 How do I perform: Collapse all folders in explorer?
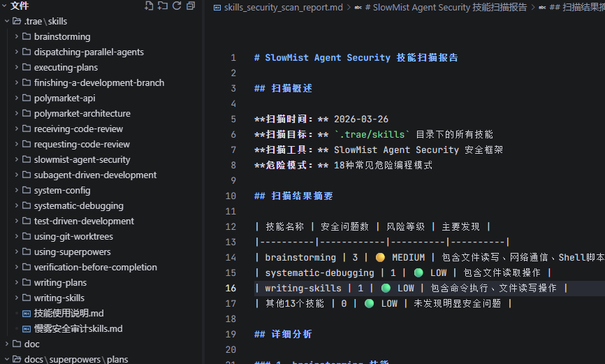click(x=191, y=6)
